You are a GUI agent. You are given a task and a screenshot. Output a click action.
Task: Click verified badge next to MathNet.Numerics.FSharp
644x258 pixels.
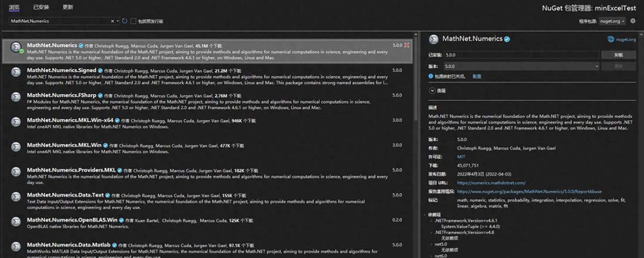tap(100, 95)
